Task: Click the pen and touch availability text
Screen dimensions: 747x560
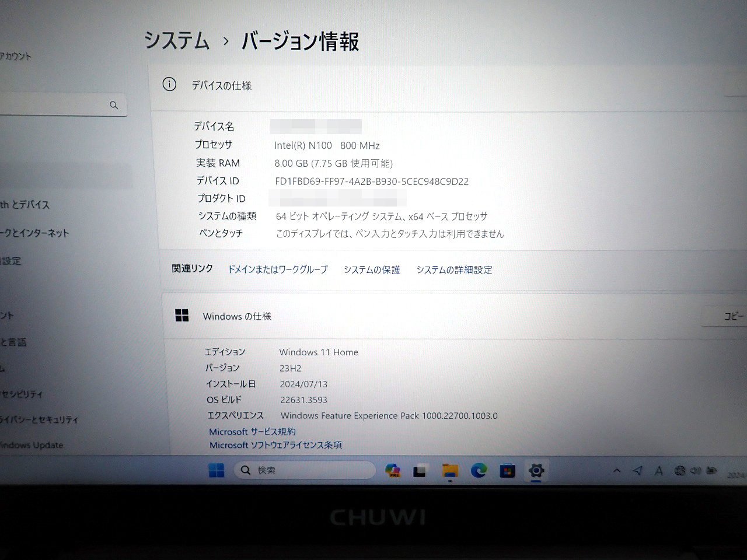Action: pos(390,234)
